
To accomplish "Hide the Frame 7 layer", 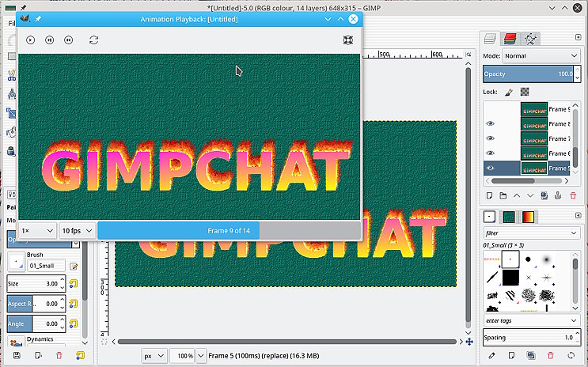I will click(490, 138).
